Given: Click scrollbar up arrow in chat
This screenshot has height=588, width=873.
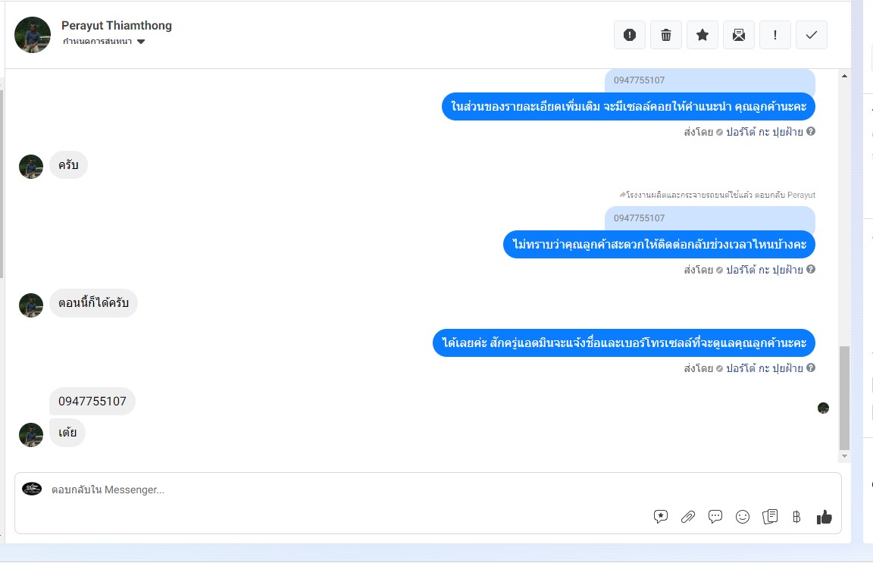Looking at the screenshot, I should coord(845,76).
